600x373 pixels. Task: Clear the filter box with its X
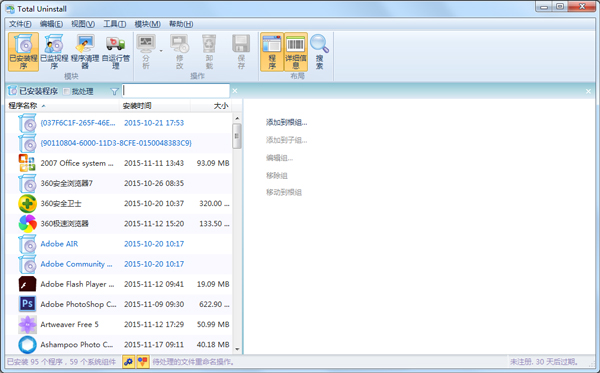coord(235,91)
